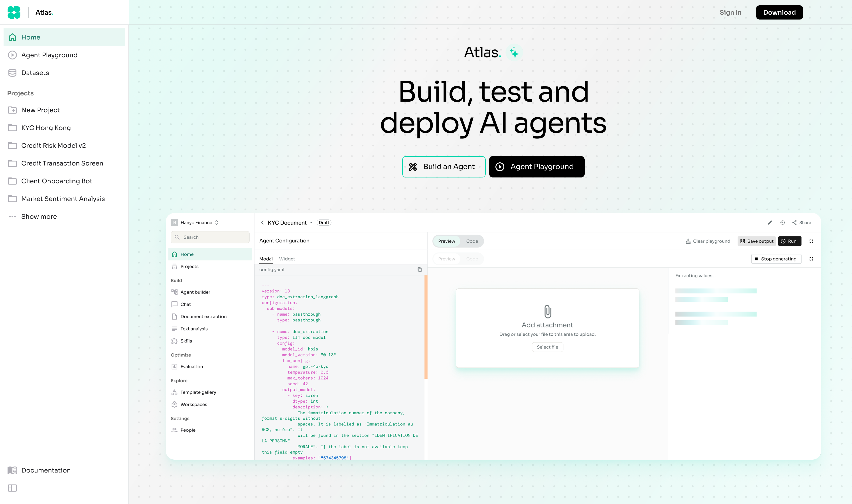The height and width of the screenshot is (504, 852).
Task: Click the Draft status badge
Action: click(324, 222)
